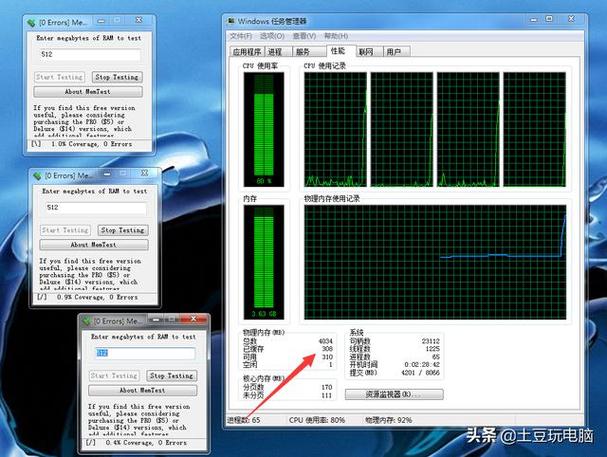Click Stop Testing in the bottom MemTest window
This screenshot has height=457, width=607.
171,375
